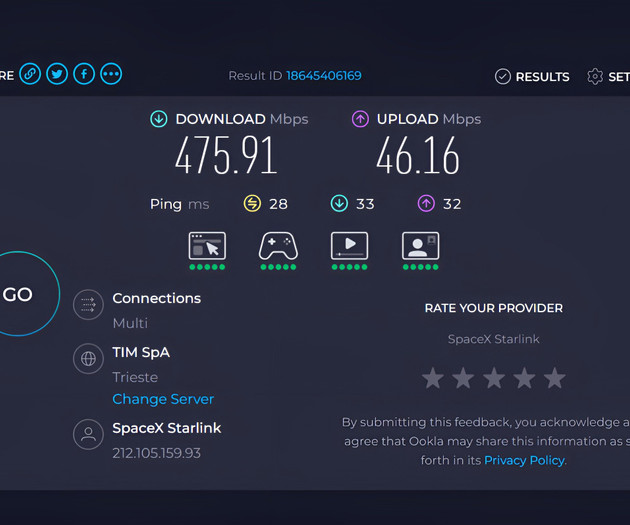Click the upload speed 46.16 value
The image size is (630, 525).
coord(418,155)
